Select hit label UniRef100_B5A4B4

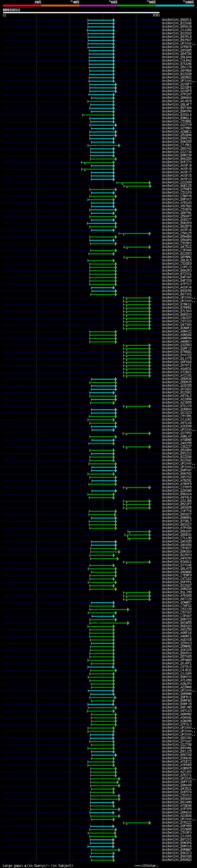tap(177, 236)
